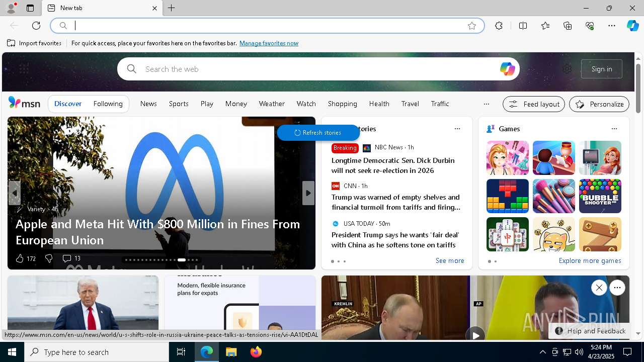This screenshot has height=362, width=644.
Task: Open comments on Apple Meta story
Action: 71,258
